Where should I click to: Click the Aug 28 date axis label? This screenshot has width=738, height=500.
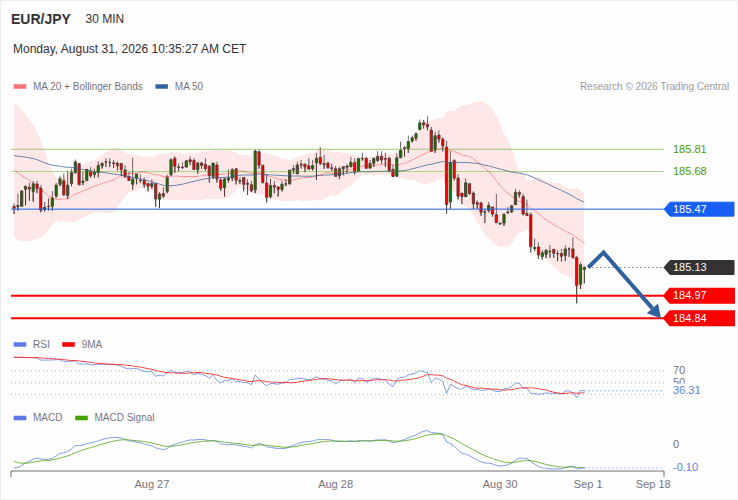336,484
